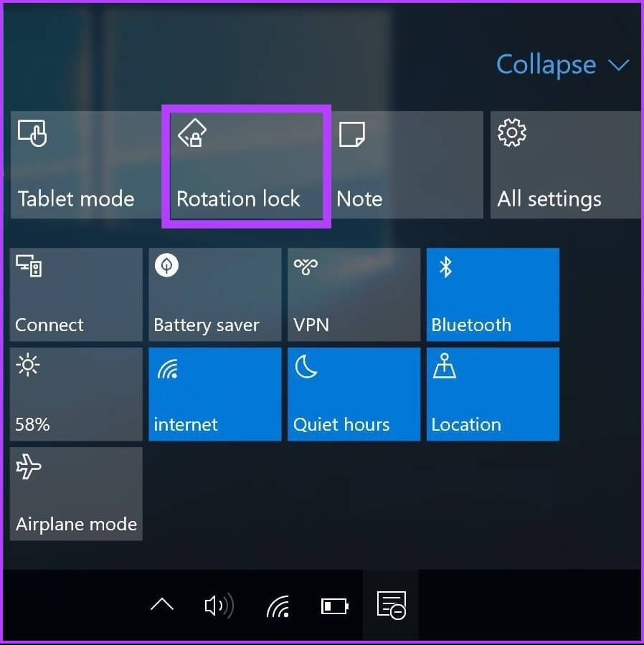This screenshot has width=644, height=645.
Task: Click the Collapse chevron arrow
Action: (x=618, y=65)
